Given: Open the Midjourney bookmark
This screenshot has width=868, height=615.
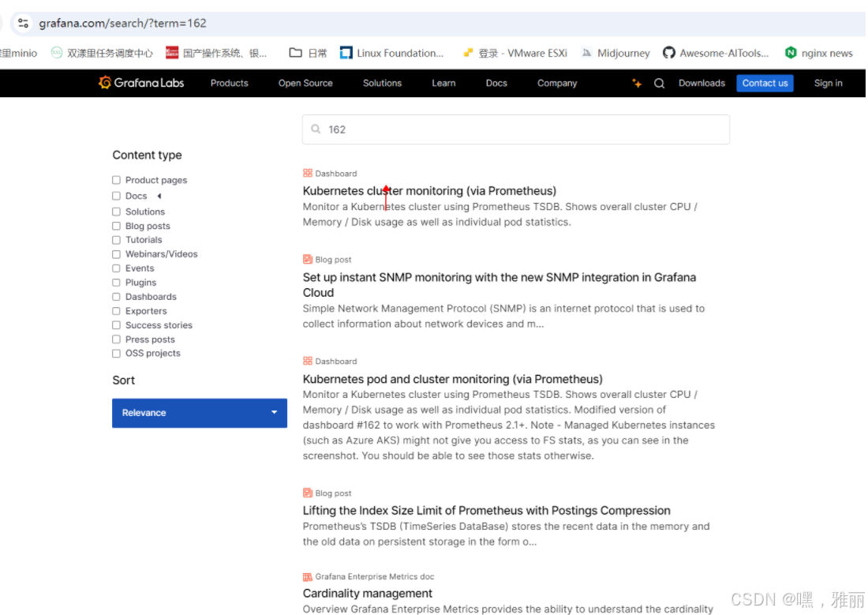Looking at the screenshot, I should click(x=615, y=53).
